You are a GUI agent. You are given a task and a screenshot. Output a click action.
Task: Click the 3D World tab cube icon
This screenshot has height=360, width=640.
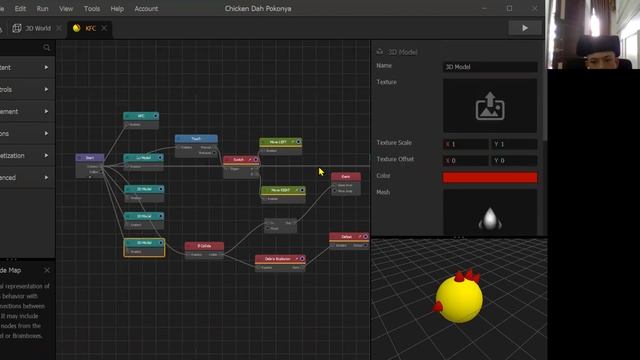pos(17,28)
